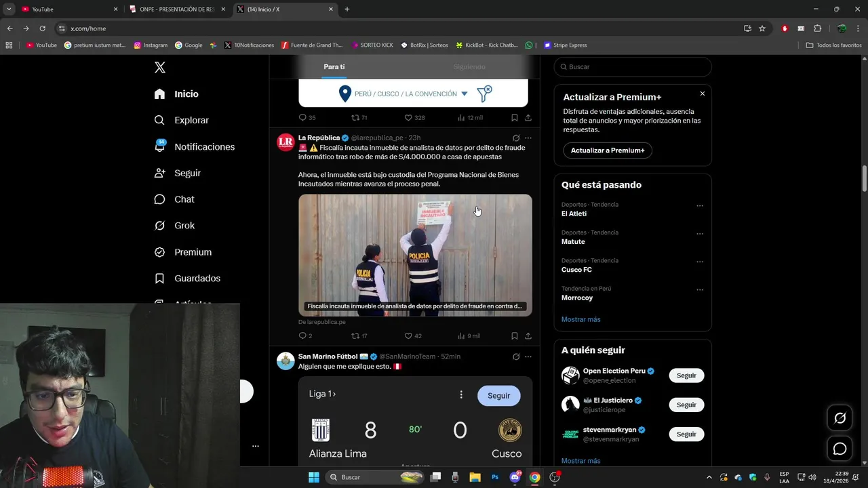
Task: Expand PERÚ / CUSCO / LA CONVENCIÓN dropdown
Action: click(465, 94)
